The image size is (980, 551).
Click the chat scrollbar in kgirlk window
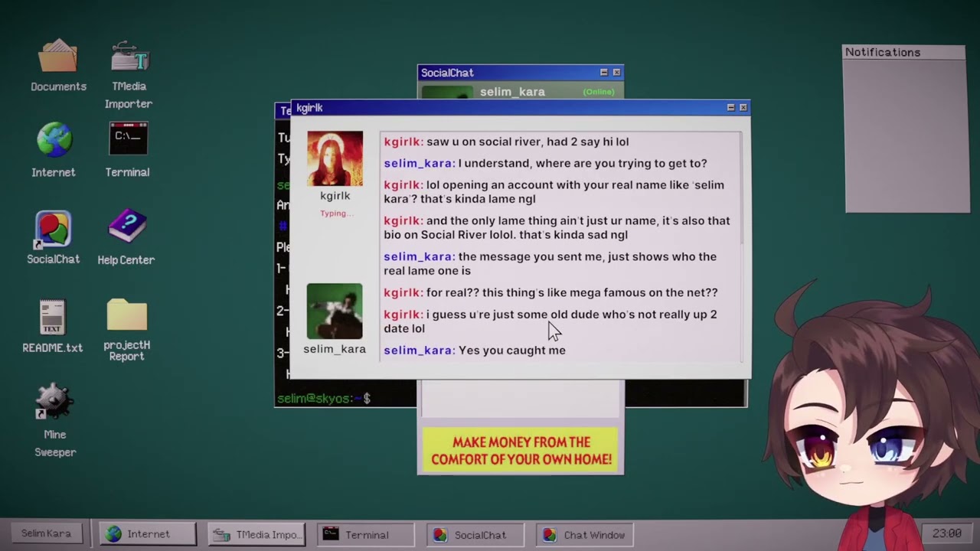tap(742, 190)
